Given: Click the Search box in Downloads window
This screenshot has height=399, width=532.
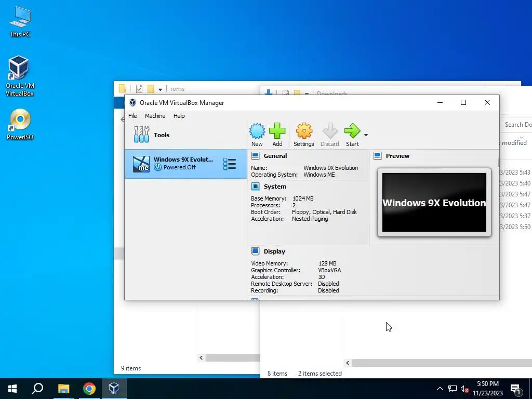Looking at the screenshot, I should pyautogui.click(x=516, y=125).
